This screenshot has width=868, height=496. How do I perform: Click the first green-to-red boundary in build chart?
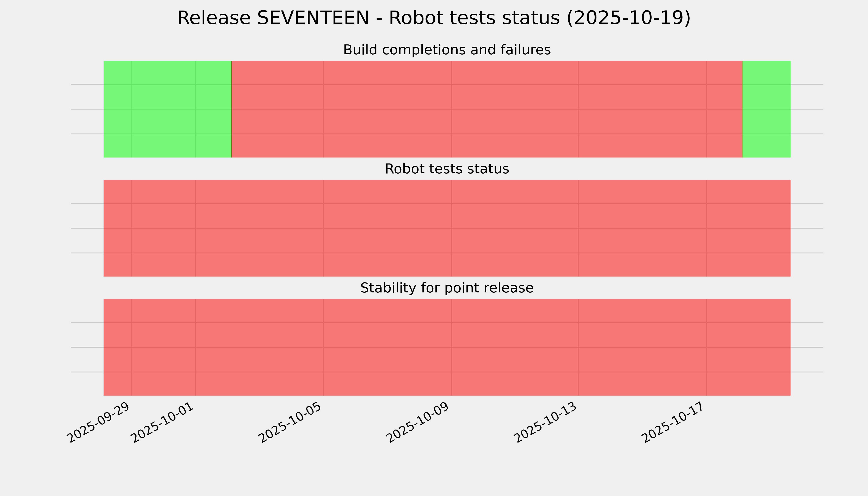pos(231,109)
